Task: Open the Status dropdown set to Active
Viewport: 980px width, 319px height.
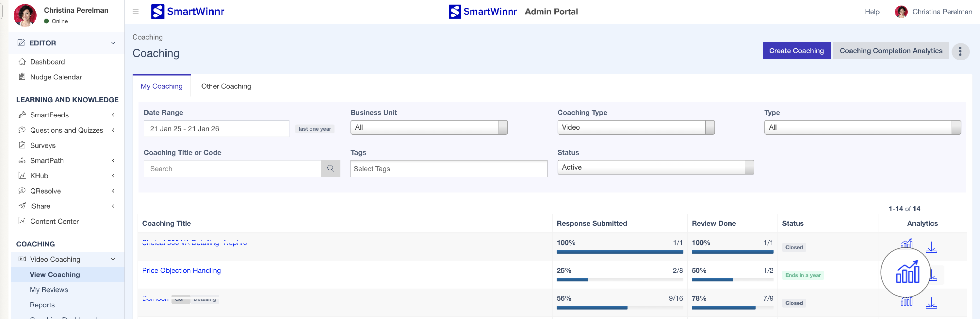Action: (655, 167)
